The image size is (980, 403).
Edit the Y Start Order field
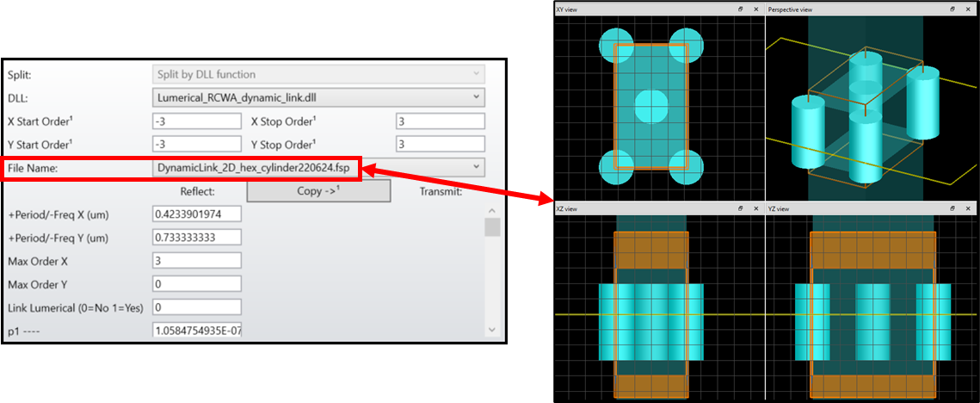tap(197, 144)
